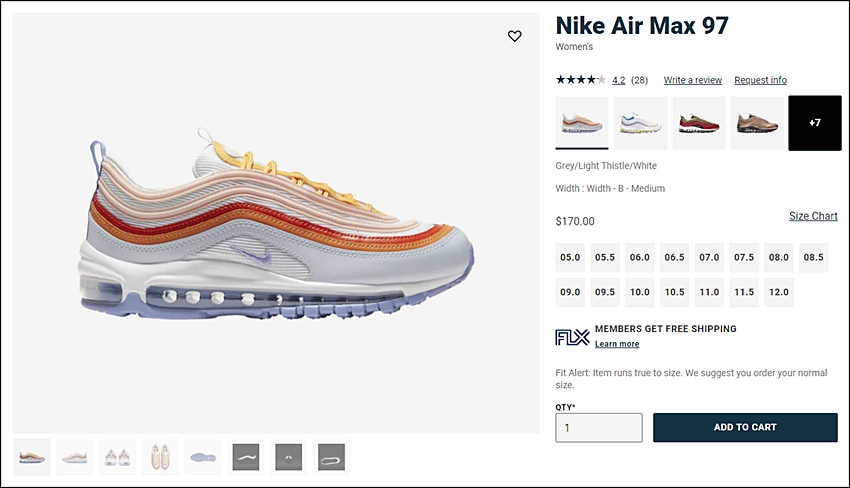Add shoe to favorites with heart icon
Viewport: 850px width, 488px height.
tap(514, 36)
